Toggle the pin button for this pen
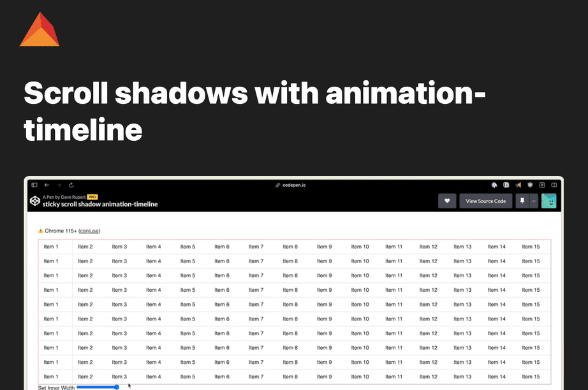 click(x=522, y=201)
